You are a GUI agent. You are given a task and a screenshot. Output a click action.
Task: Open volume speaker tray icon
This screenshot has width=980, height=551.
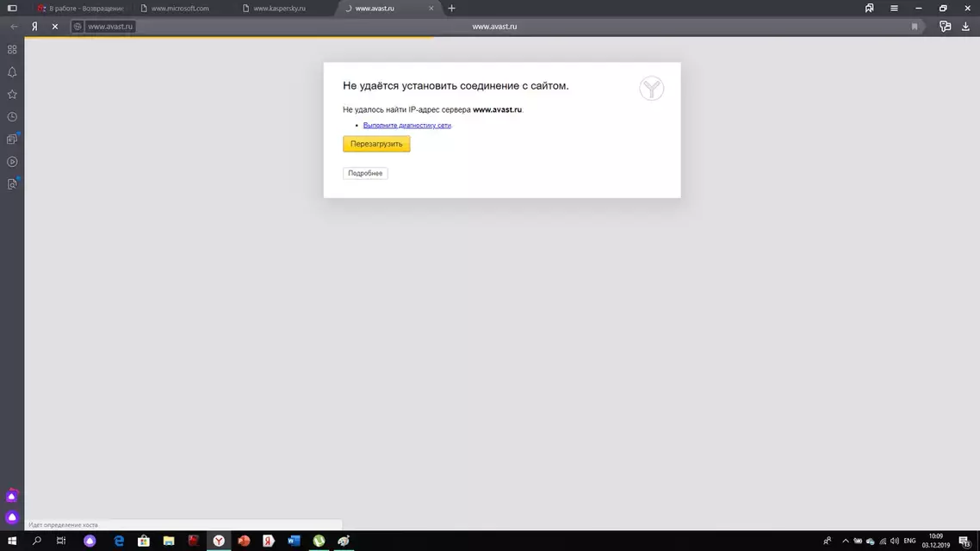pyautogui.click(x=895, y=541)
